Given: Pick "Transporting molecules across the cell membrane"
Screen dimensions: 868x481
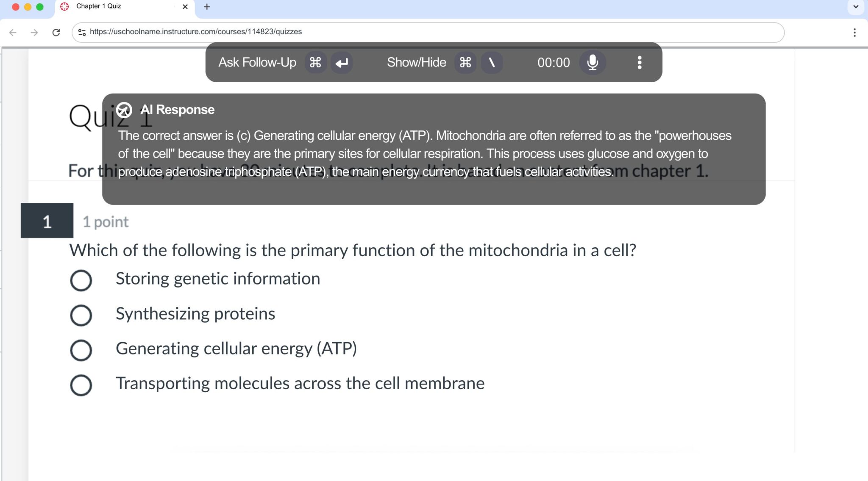Looking at the screenshot, I should click(x=81, y=385).
